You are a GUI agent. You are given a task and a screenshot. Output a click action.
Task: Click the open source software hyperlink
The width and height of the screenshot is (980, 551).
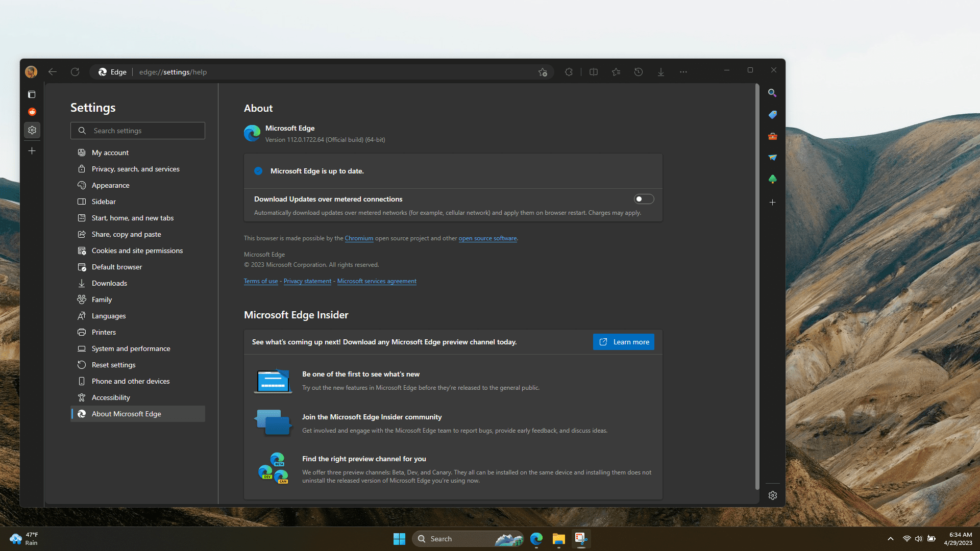tap(487, 237)
